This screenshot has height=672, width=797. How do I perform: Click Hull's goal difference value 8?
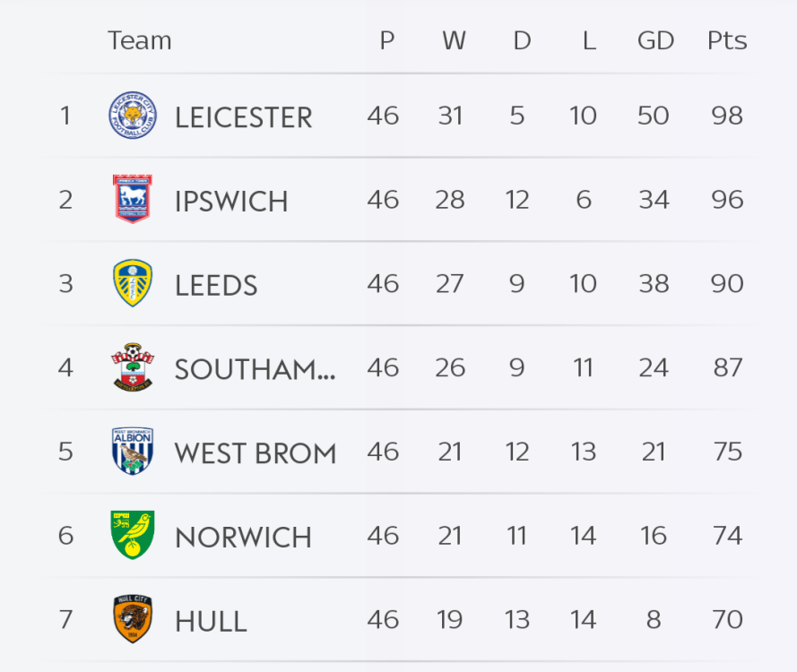(x=654, y=618)
